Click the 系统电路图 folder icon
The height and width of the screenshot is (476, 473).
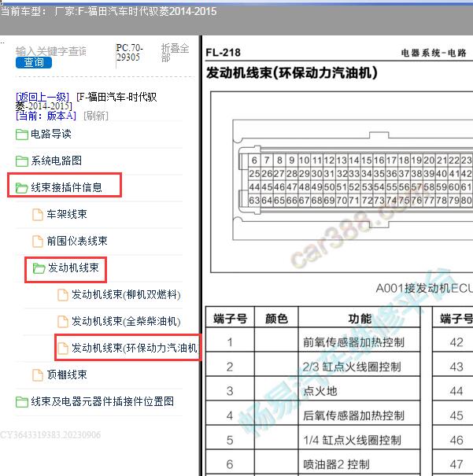(22, 161)
